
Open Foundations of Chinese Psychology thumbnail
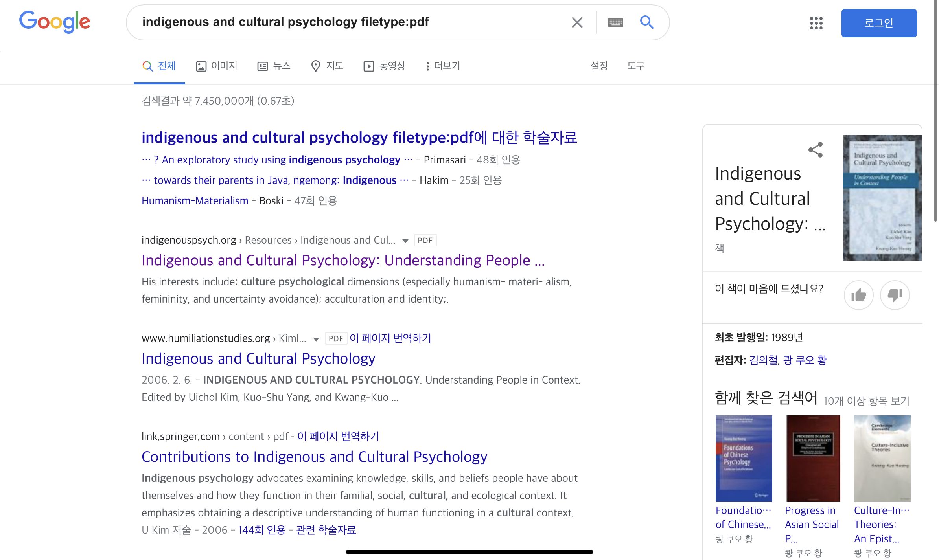[744, 458]
